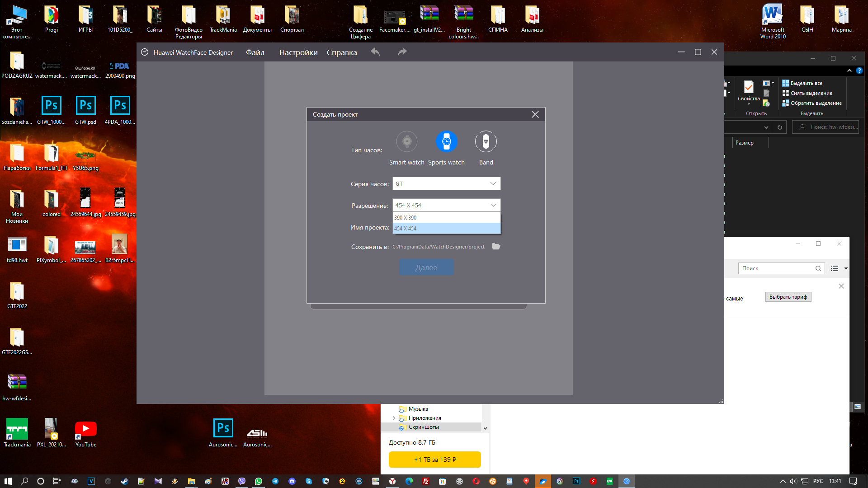Open Свойства in Explorer ribbon
The width and height of the screenshot is (868, 488).
point(749,92)
